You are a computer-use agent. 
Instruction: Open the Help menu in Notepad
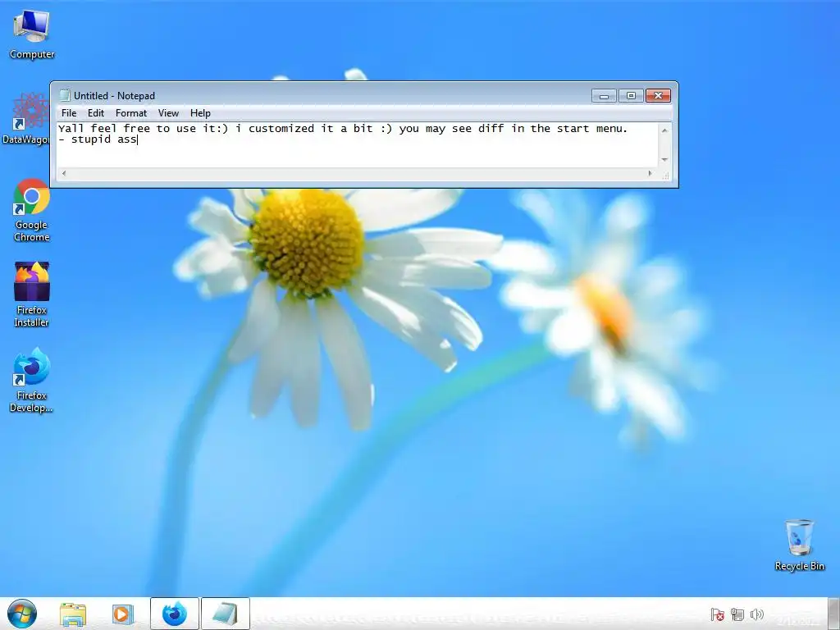coord(200,113)
